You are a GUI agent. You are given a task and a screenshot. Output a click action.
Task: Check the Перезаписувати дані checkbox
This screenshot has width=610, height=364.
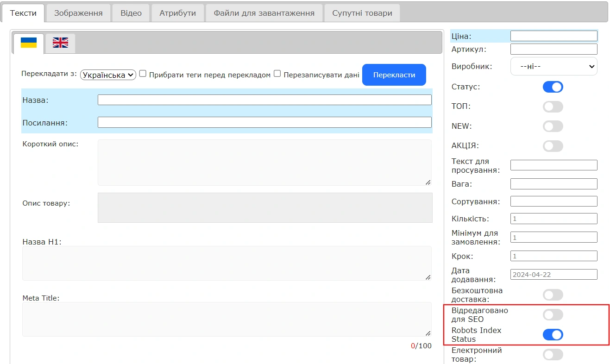coord(277,74)
